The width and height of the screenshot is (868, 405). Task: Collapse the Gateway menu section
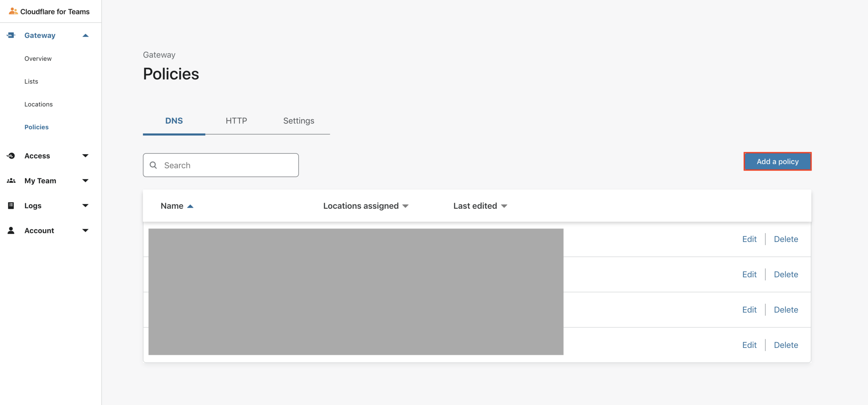click(x=85, y=35)
